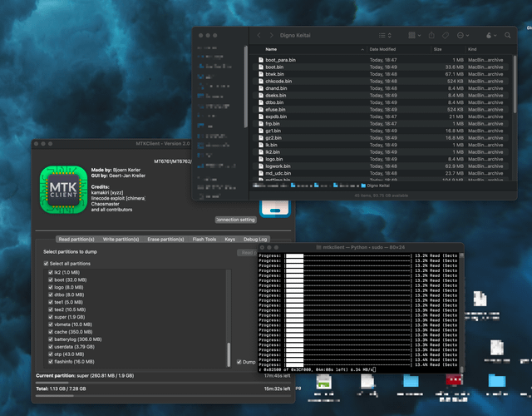The image size is (532, 416).
Task: Uncheck the super (1.9 GB) partition
Action: coord(51,317)
